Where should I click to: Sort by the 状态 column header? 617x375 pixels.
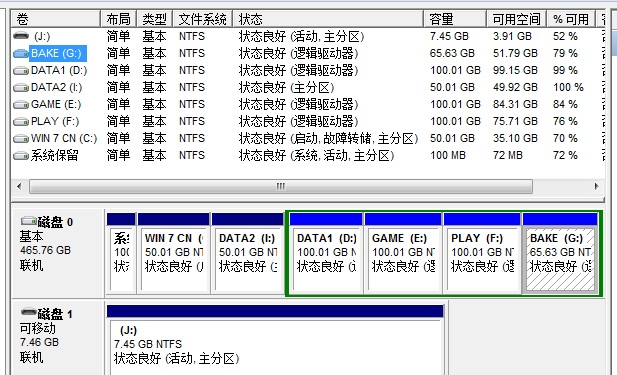(x=328, y=19)
